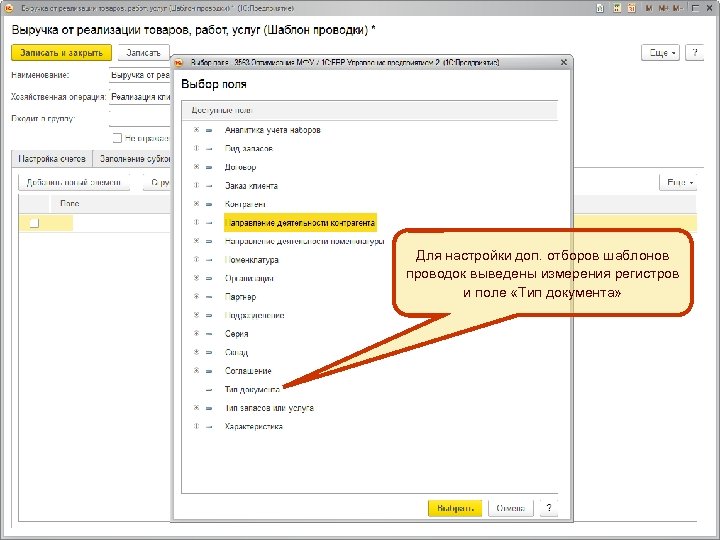Click the field icon beside Соглашение
The width and height of the screenshot is (720, 540).
point(209,371)
